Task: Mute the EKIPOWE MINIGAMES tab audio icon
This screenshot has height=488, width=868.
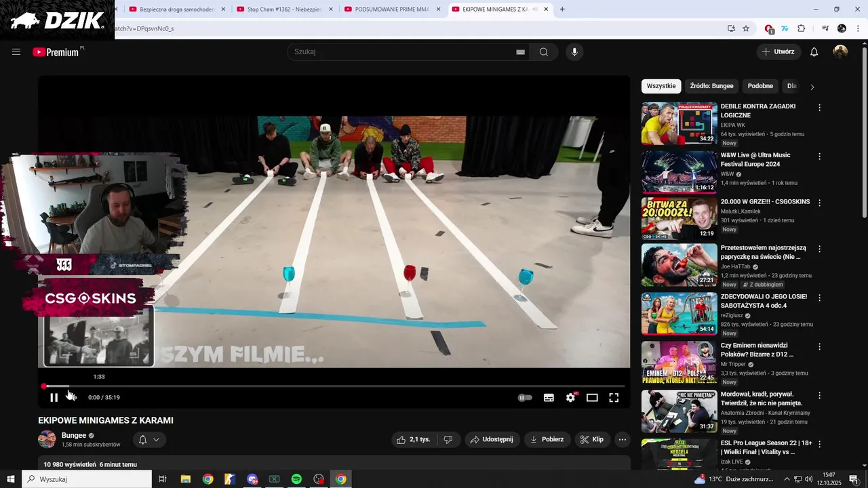Action: 535,9
